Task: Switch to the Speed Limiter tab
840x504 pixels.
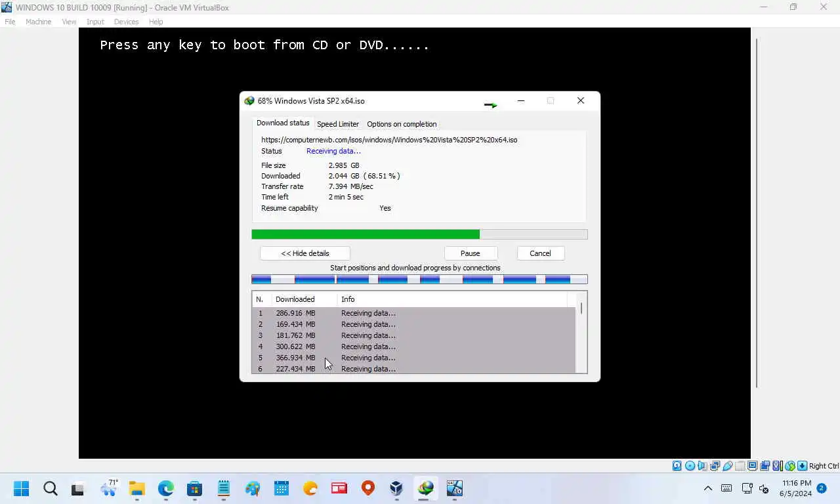Action: pyautogui.click(x=338, y=124)
